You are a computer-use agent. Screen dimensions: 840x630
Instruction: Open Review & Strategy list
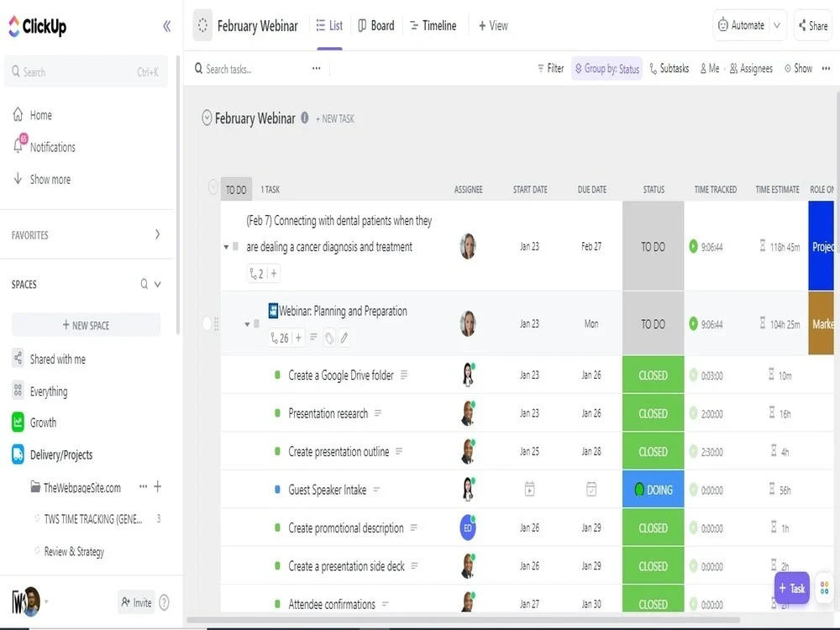74,551
